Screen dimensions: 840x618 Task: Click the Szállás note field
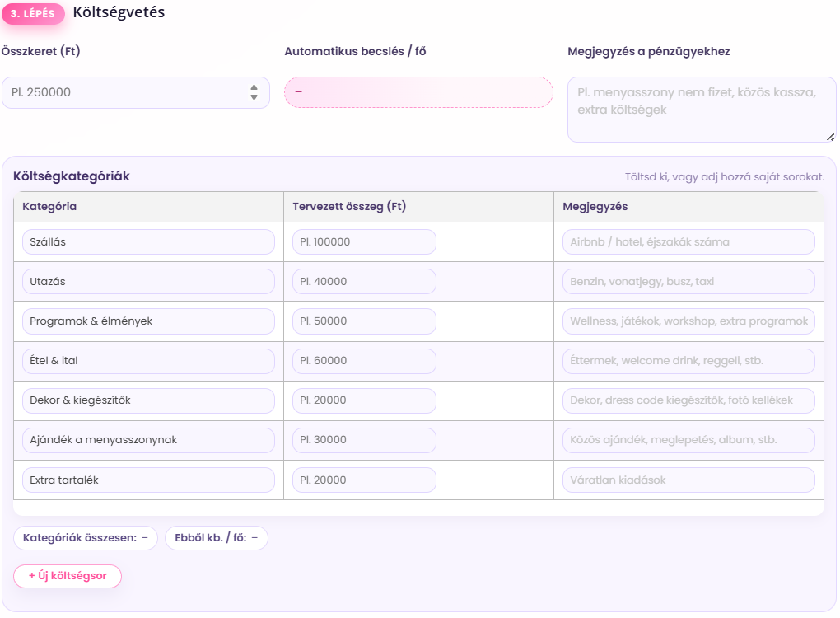[688, 242]
